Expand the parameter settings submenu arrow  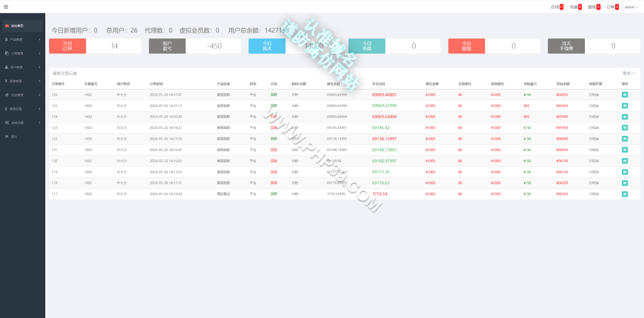click(40, 108)
